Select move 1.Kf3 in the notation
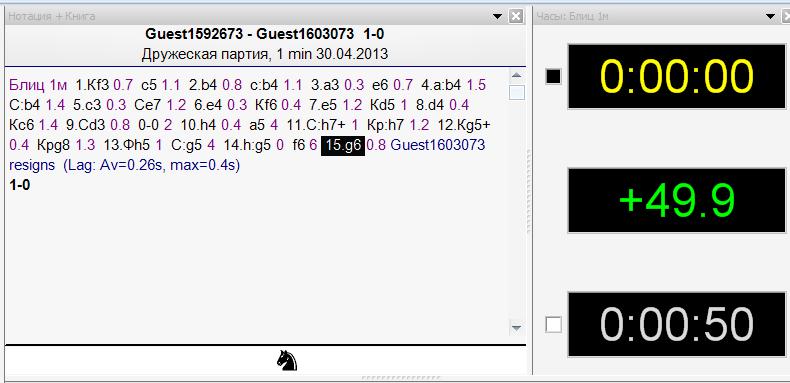Image resolution: width=790 pixels, height=383 pixels. pos(92,85)
